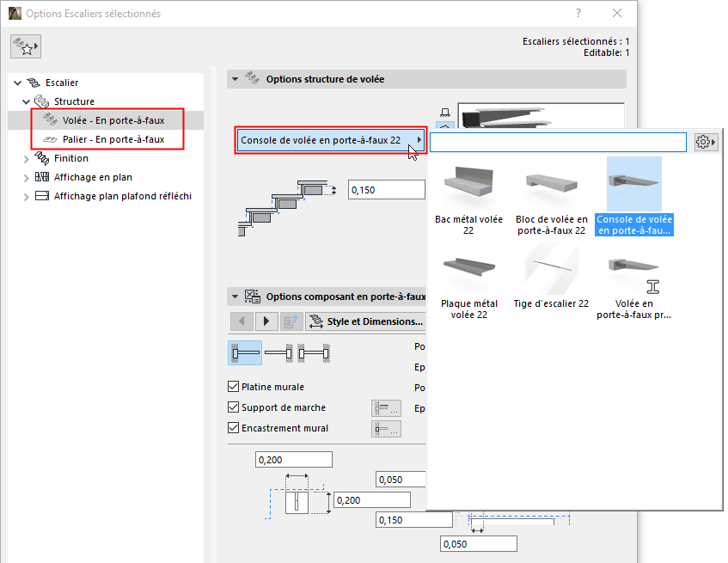Disable the Platine murale checkbox
This screenshot has width=728, height=563.
coord(233,387)
